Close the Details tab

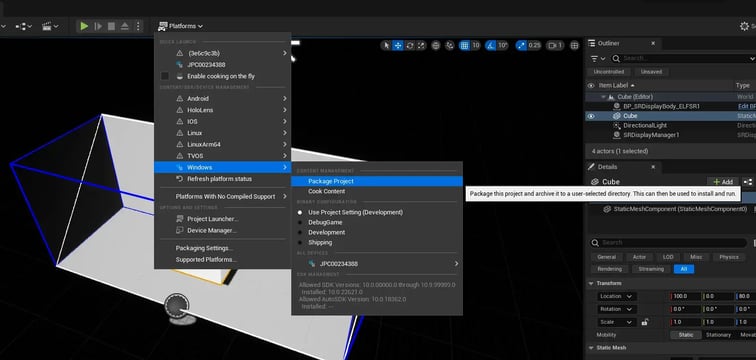pyautogui.click(x=653, y=167)
